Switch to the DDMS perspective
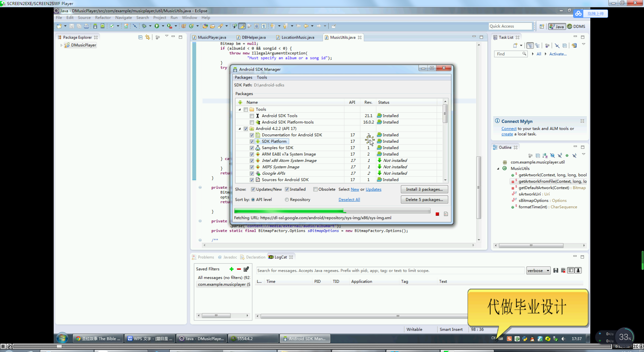644x352 pixels. 576,26
